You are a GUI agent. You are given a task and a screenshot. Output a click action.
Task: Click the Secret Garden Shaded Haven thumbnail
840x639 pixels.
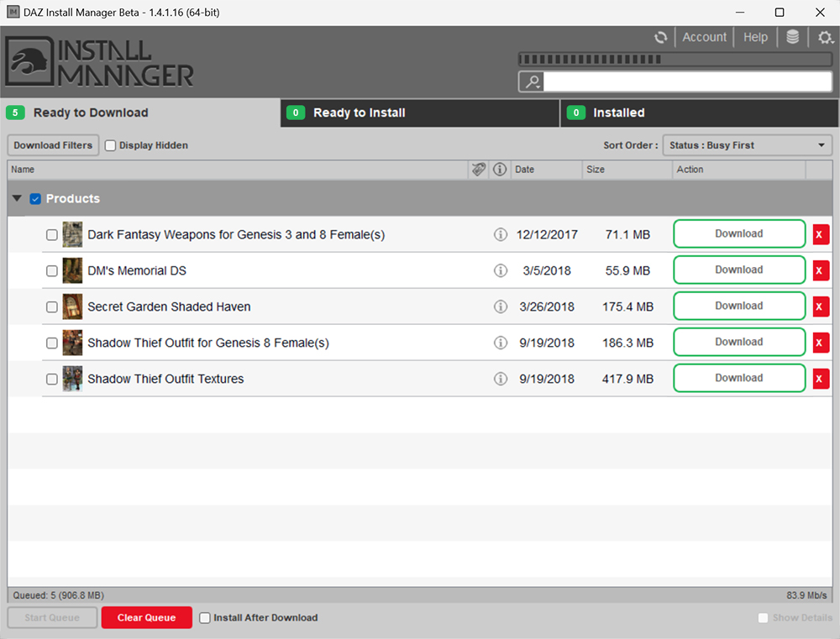(73, 306)
